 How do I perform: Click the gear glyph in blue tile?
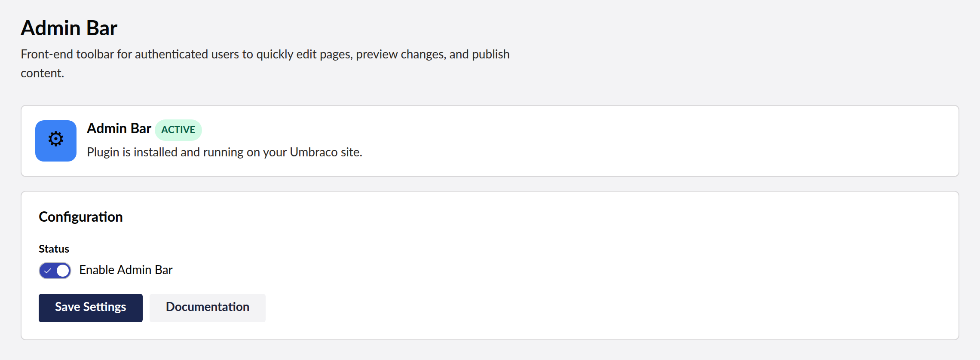click(x=56, y=139)
